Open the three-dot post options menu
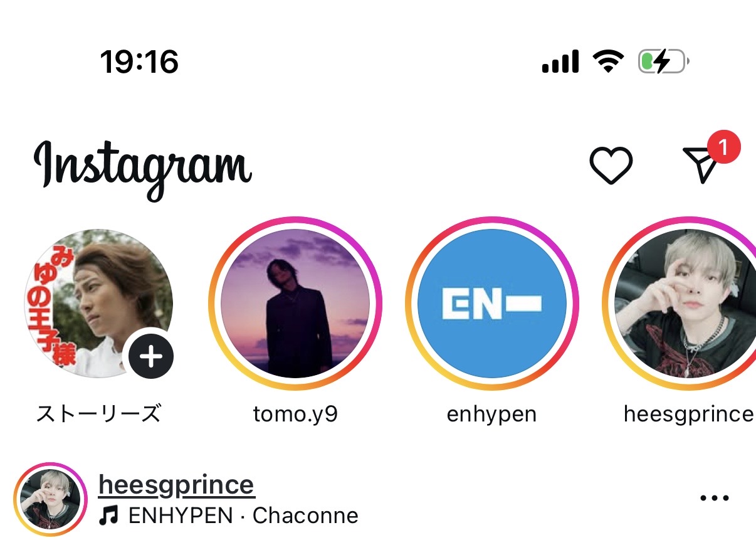 click(714, 499)
